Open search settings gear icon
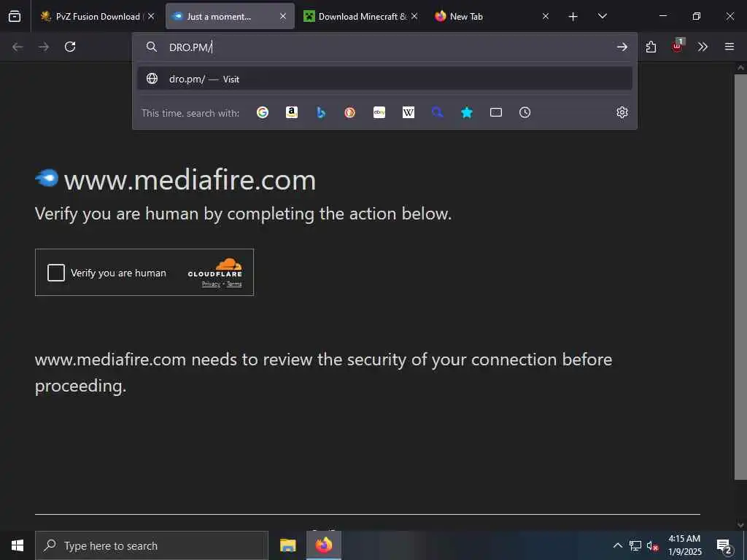747x560 pixels. click(x=622, y=112)
